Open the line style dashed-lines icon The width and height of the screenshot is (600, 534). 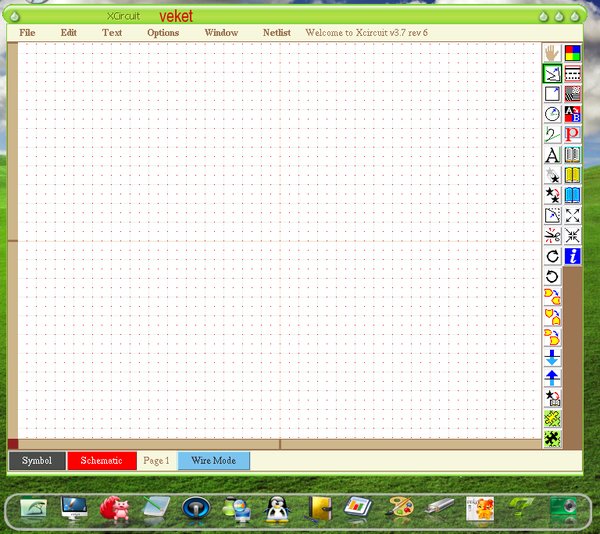coord(572,73)
